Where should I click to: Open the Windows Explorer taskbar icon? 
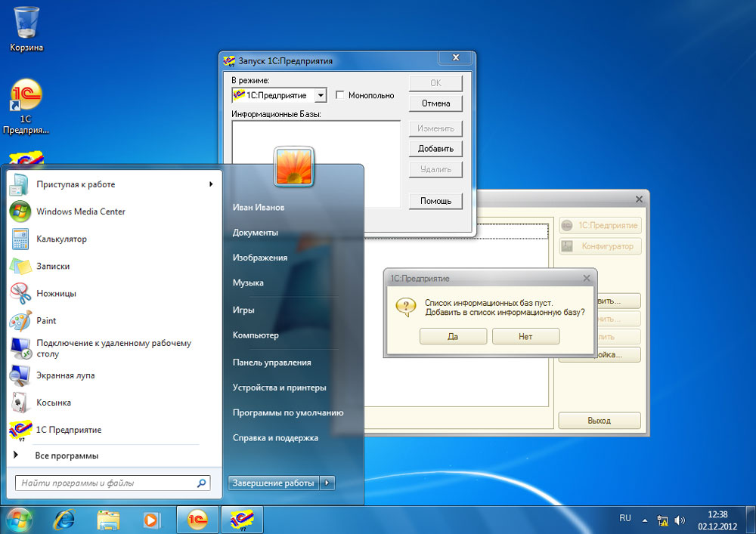[x=108, y=520]
